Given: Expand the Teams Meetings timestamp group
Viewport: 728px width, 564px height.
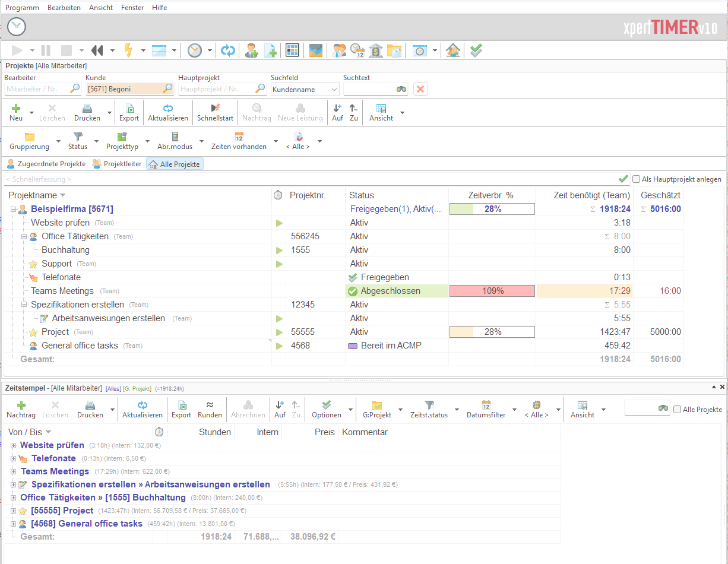Looking at the screenshot, I should point(13,471).
